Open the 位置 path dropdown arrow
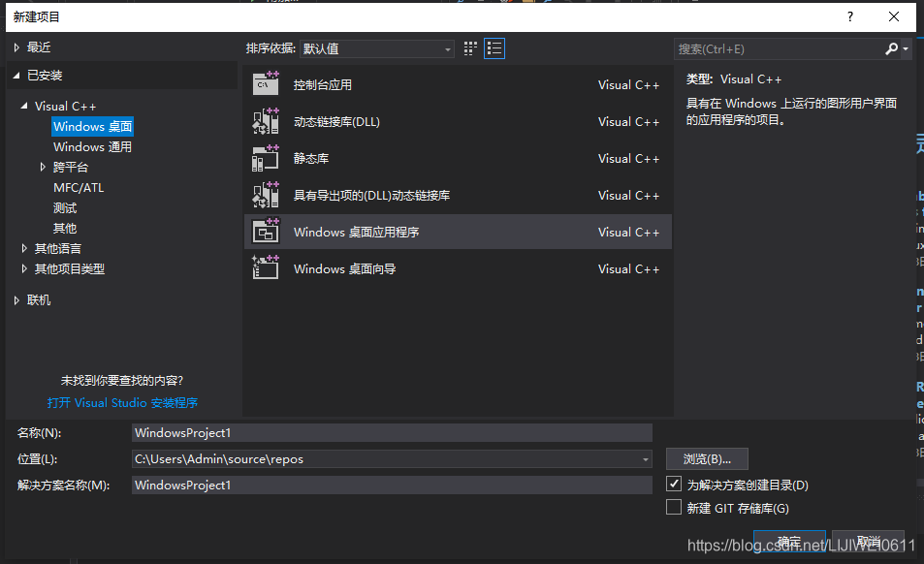The image size is (924, 564). tap(646, 459)
